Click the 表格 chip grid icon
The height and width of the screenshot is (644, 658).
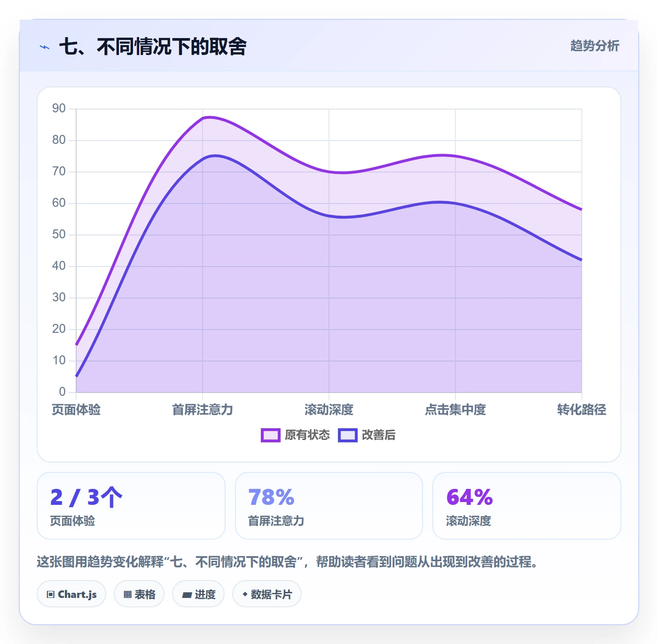coord(127,595)
